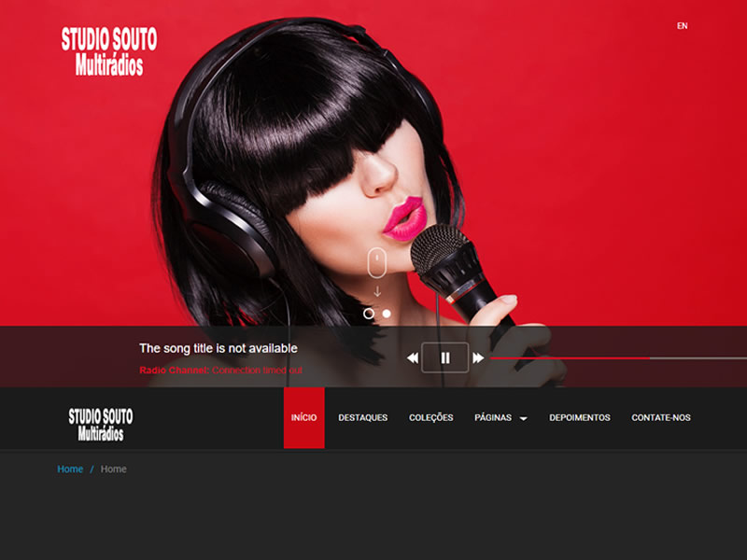Pause the radio with the pause button
Screen dimensions: 747x560
[445, 357]
